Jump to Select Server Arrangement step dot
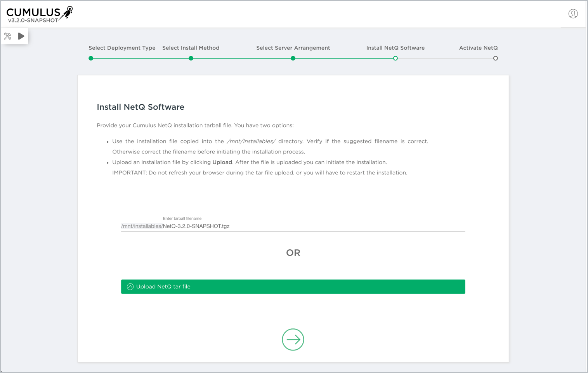 (293, 59)
